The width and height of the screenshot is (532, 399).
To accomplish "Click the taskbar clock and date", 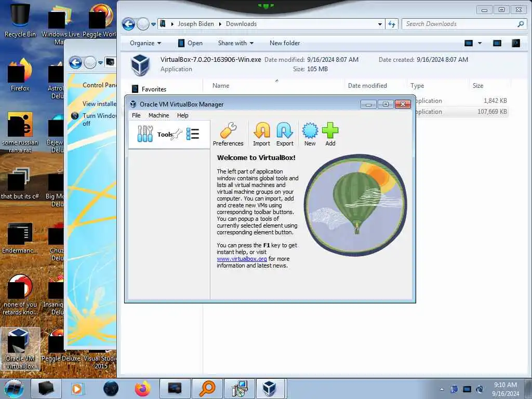I will tap(506, 389).
